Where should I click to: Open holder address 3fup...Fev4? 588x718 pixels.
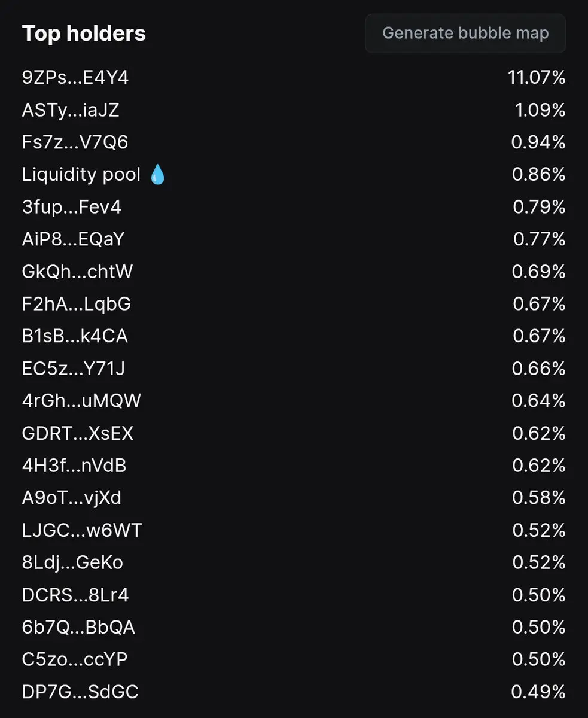(72, 207)
